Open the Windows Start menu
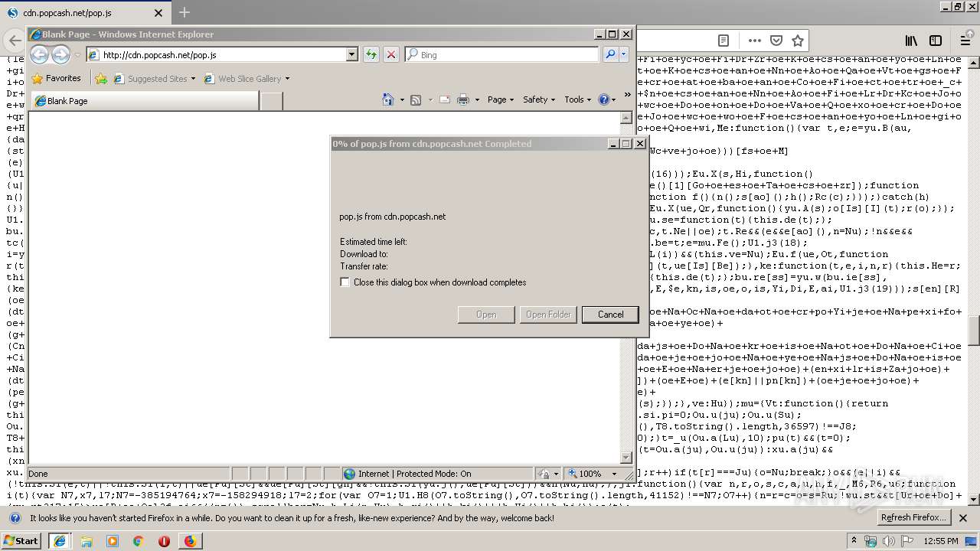980x551 pixels. (x=21, y=541)
